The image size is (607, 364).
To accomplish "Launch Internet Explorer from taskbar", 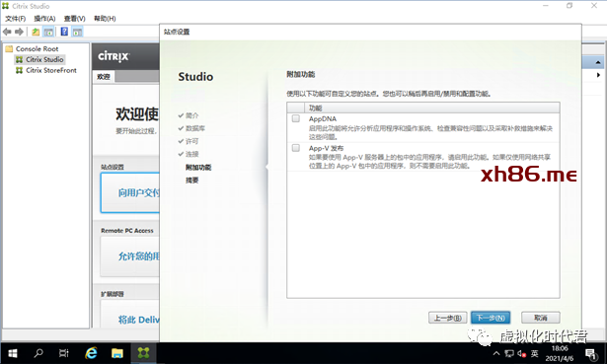I will pyautogui.click(x=91, y=353).
